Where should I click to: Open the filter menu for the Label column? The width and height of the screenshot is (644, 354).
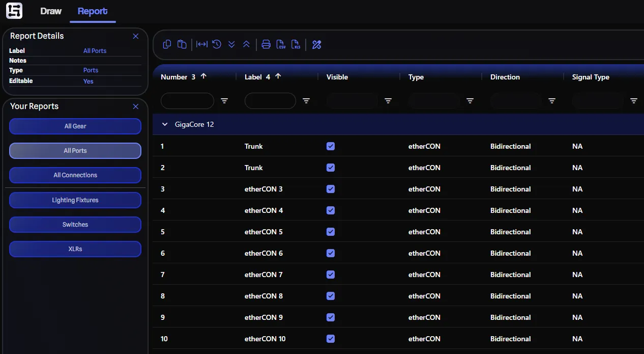click(306, 101)
